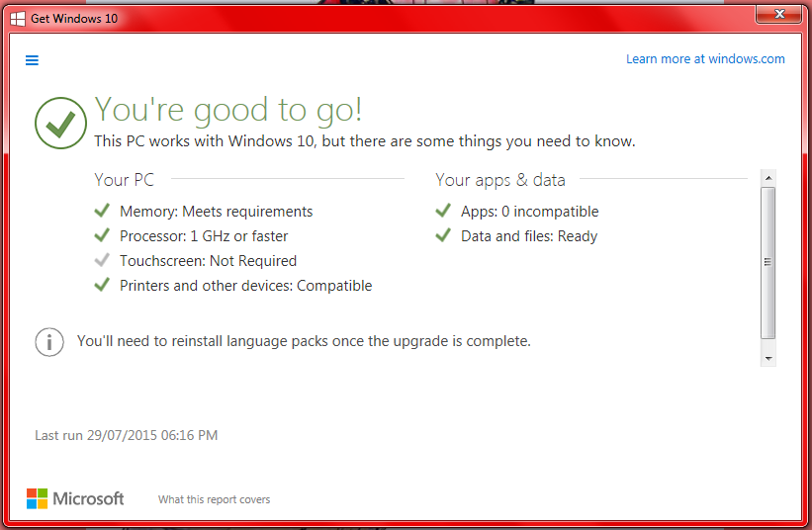Click the Apps row green checkmark
The width and height of the screenshot is (812, 530).
click(x=443, y=211)
